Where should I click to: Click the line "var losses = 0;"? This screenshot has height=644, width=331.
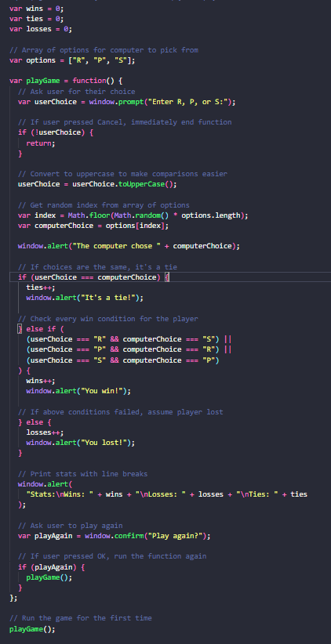[41, 29]
